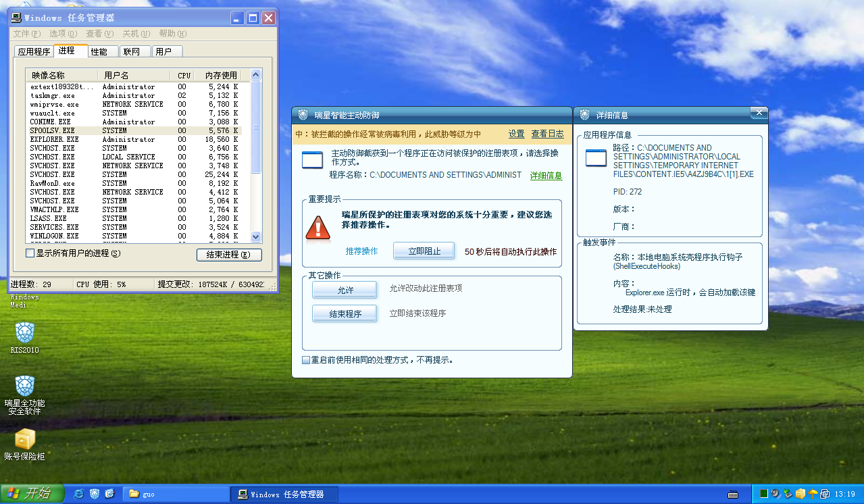Switch to the 应用程序 tab
864x504 pixels.
coord(34,51)
